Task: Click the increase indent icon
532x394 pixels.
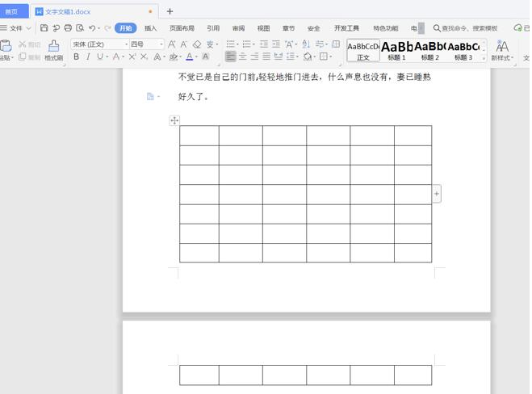Action: (276, 44)
